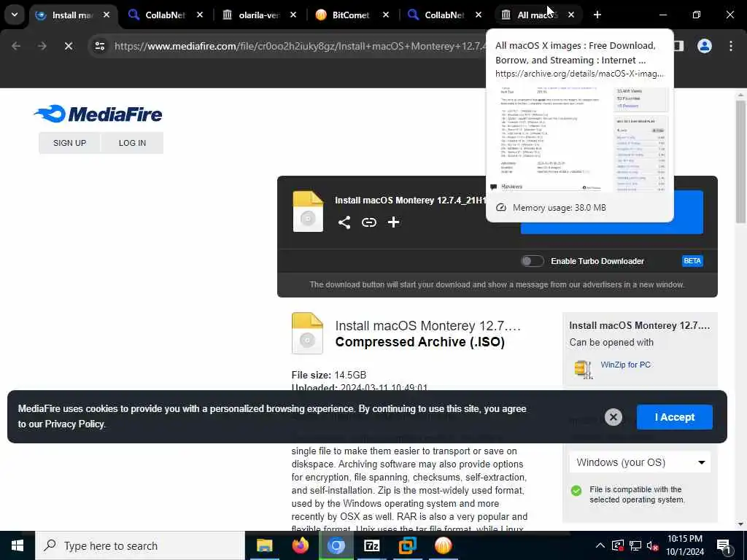
Task: Click the LOG IN button
Action: click(x=133, y=143)
